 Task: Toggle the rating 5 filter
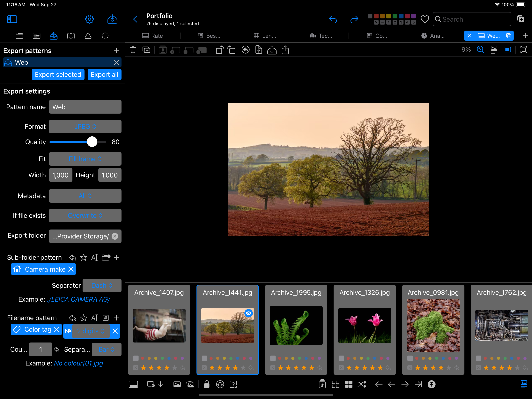tap(413, 22)
